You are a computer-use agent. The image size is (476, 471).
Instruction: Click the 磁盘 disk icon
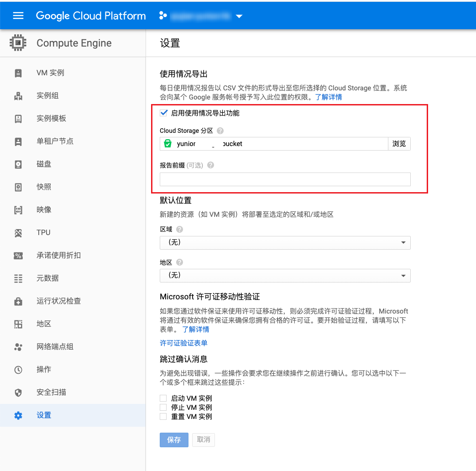coord(18,164)
